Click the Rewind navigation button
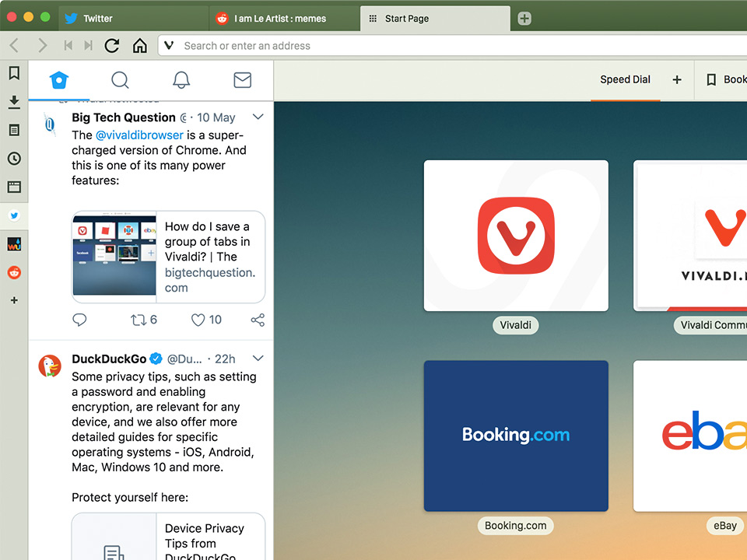Image resolution: width=747 pixels, height=560 pixels. point(68,45)
